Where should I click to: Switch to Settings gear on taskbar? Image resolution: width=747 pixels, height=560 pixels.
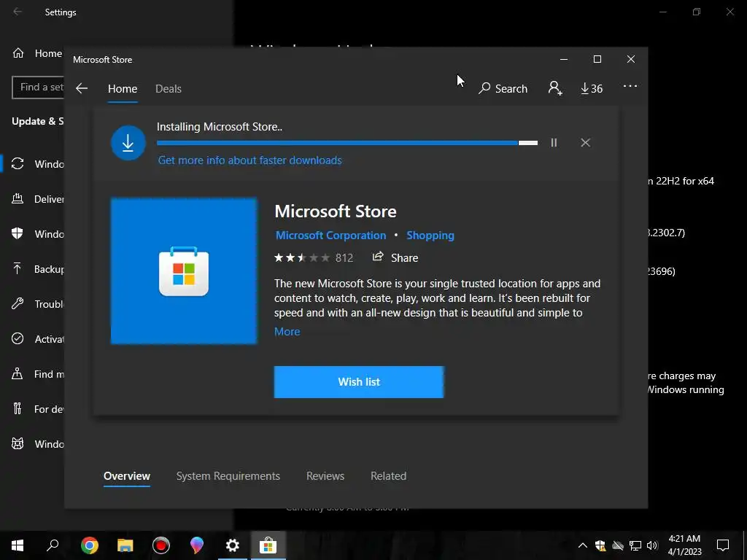(x=233, y=545)
